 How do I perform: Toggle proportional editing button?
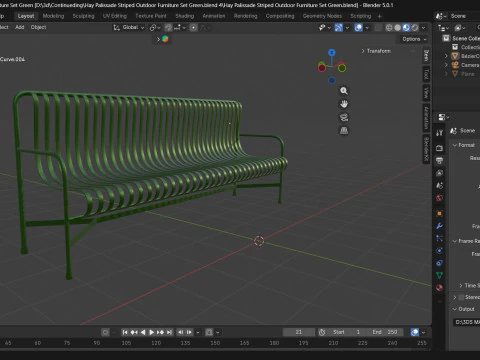click(193, 28)
